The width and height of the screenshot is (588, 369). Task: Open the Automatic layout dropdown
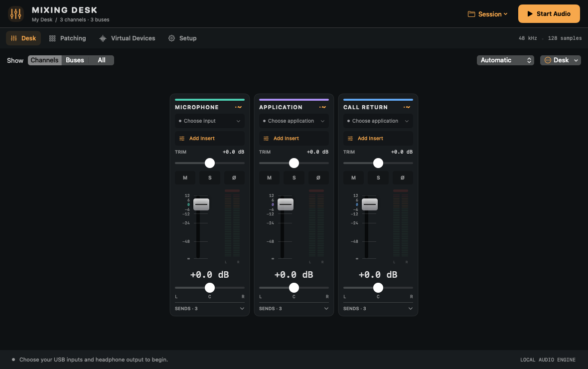[x=505, y=60]
